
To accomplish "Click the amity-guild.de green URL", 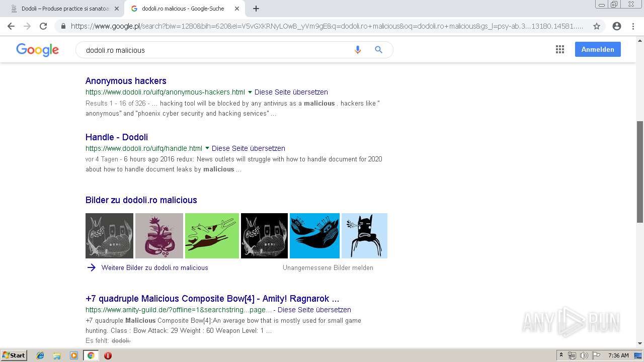I will (179, 310).
